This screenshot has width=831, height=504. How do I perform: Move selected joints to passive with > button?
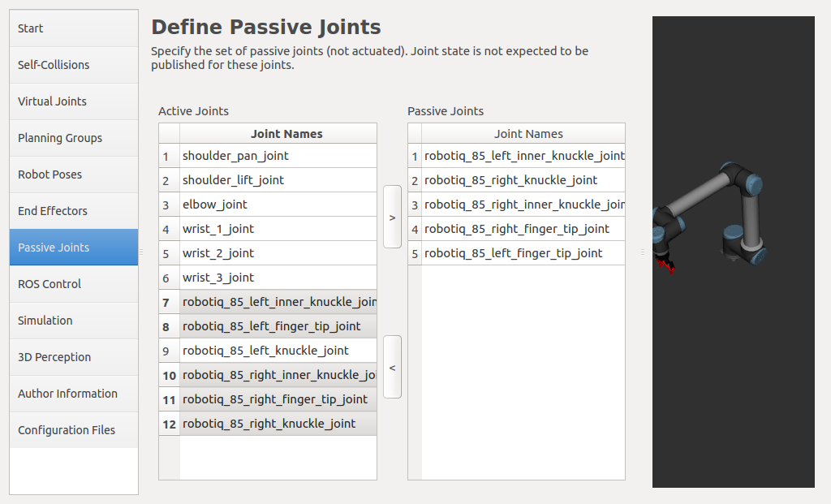pyautogui.click(x=392, y=217)
